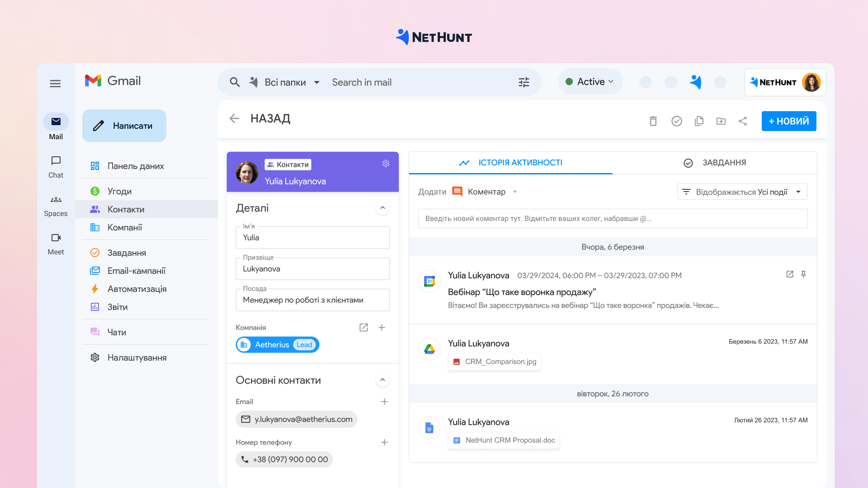Click the search magnifier icon
The image size is (868, 488).
click(235, 82)
